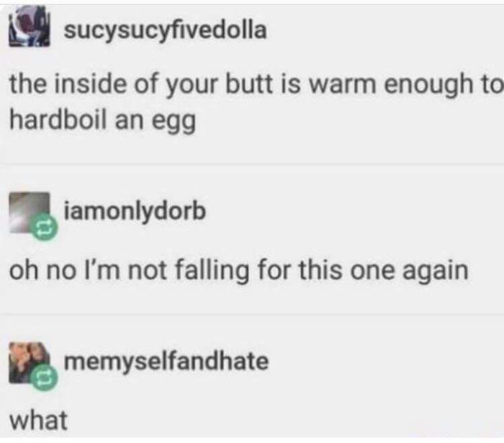504x443 pixels.
Task: Click the word "again" in second reply
Action: (436, 272)
